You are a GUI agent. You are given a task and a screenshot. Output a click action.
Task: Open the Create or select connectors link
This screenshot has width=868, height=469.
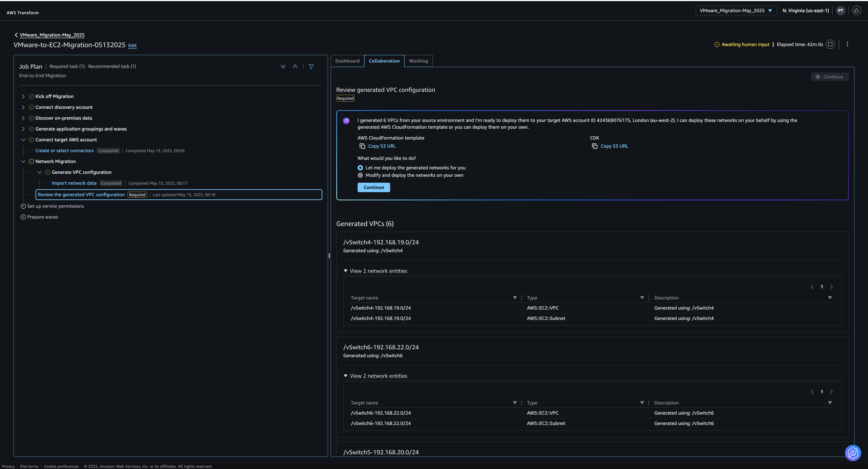point(64,150)
